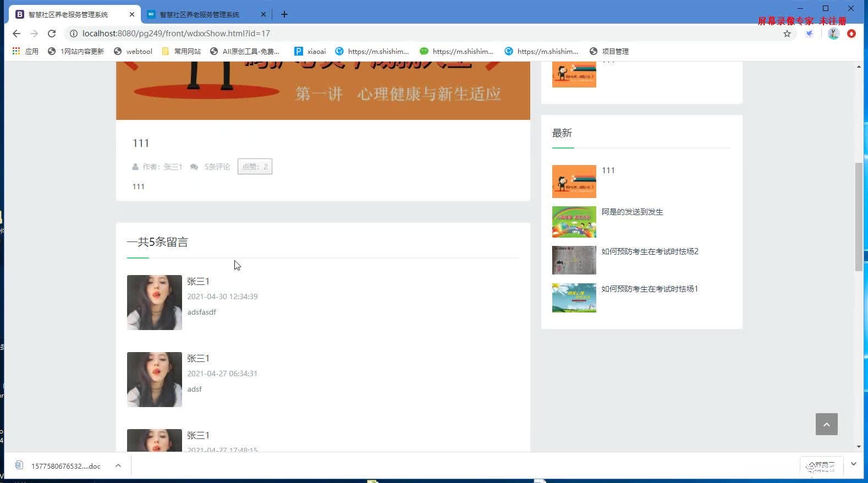Click the browser Forward arrow
The image size is (868, 483).
[34, 34]
